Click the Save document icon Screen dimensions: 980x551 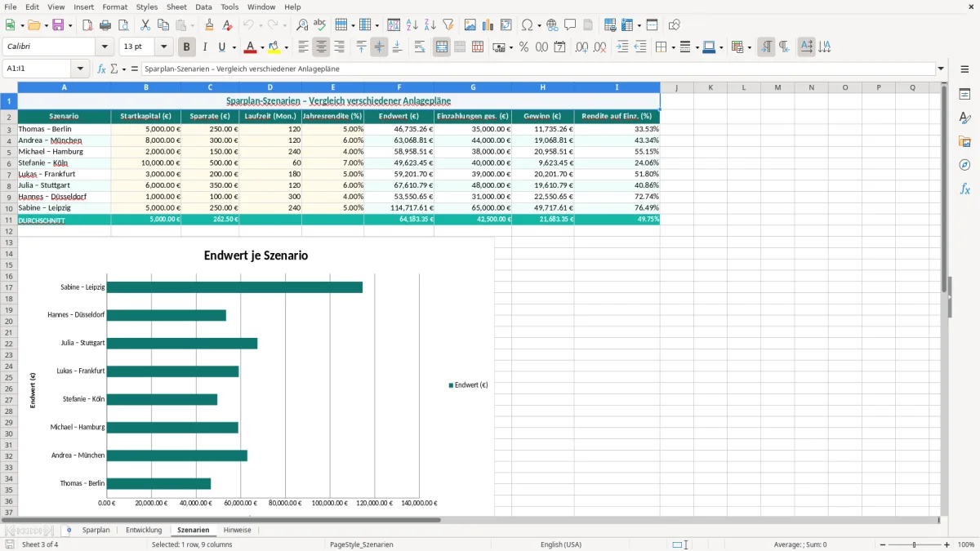(58, 25)
